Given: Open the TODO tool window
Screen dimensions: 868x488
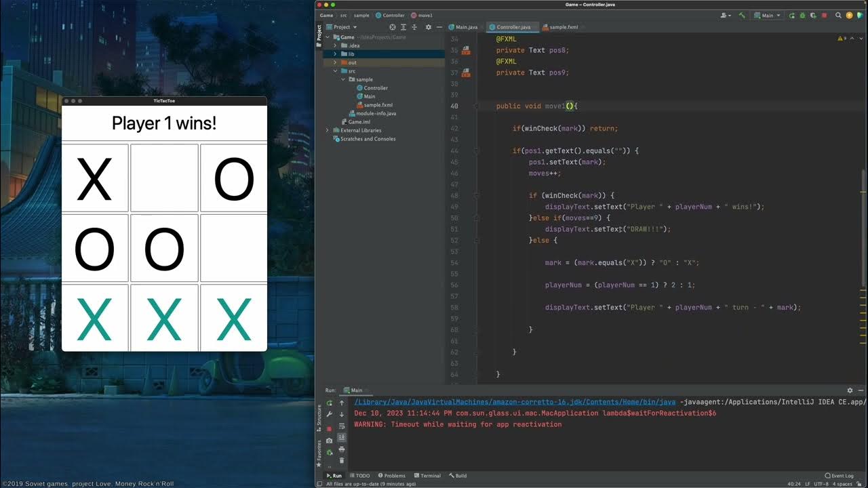Looking at the screenshot, I should point(359,476).
